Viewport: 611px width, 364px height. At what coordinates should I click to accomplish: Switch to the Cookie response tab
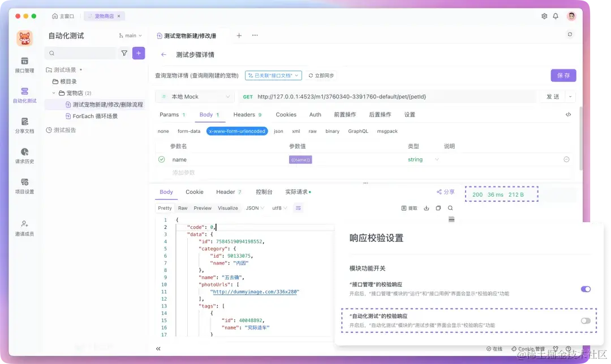coord(194,192)
